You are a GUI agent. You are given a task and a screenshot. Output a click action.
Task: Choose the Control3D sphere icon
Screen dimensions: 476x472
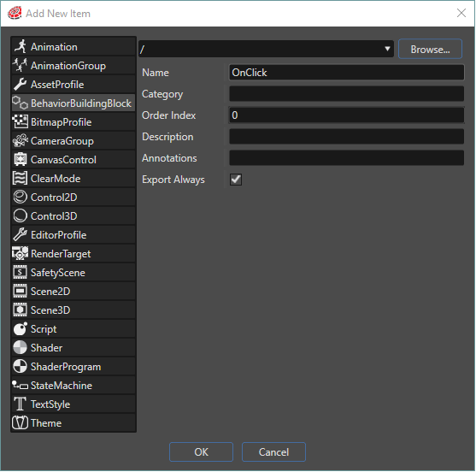20,216
